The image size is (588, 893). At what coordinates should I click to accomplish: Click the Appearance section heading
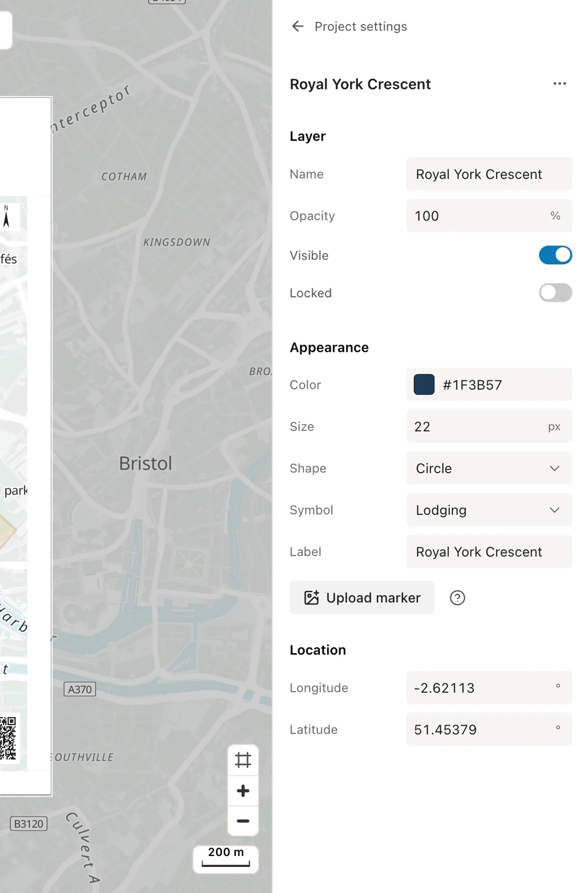329,347
